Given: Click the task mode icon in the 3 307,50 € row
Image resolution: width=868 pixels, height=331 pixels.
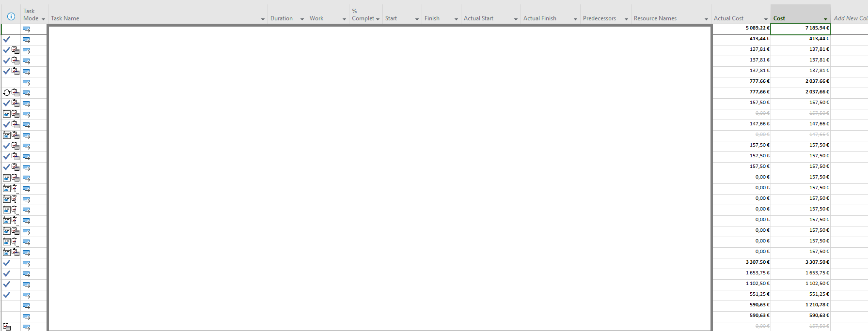Looking at the screenshot, I should pyautogui.click(x=27, y=263).
